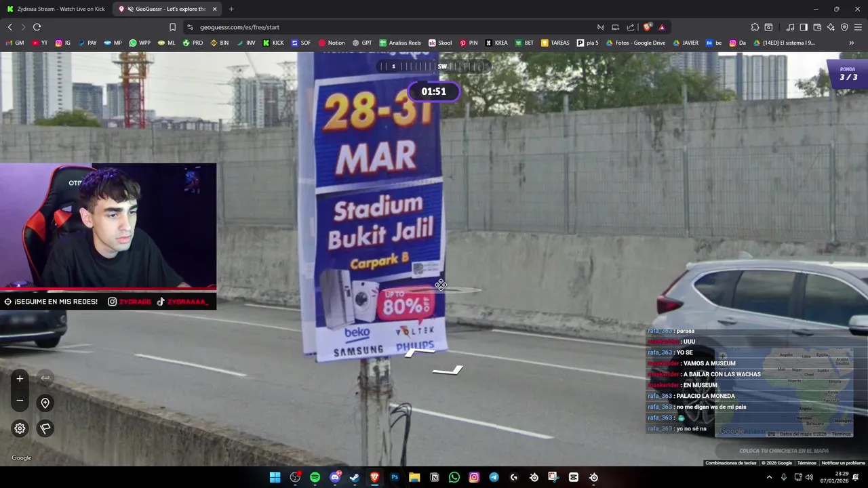Open the Analisis Reels bookmark
Screen dimensions: 868x488
coord(400,43)
